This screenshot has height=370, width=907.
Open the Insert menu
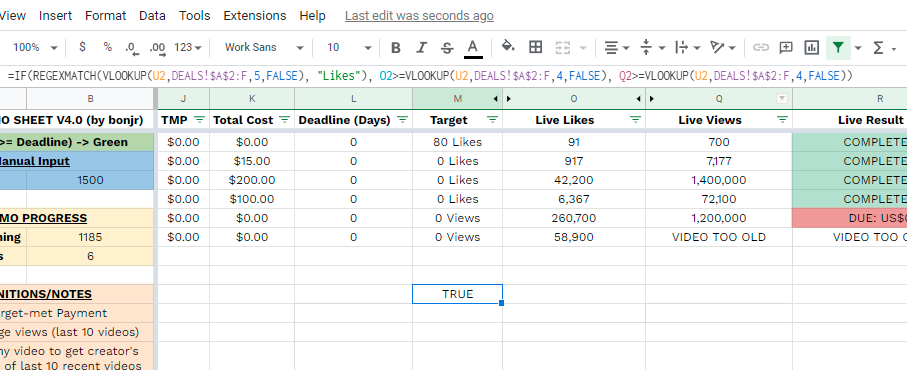click(x=56, y=16)
